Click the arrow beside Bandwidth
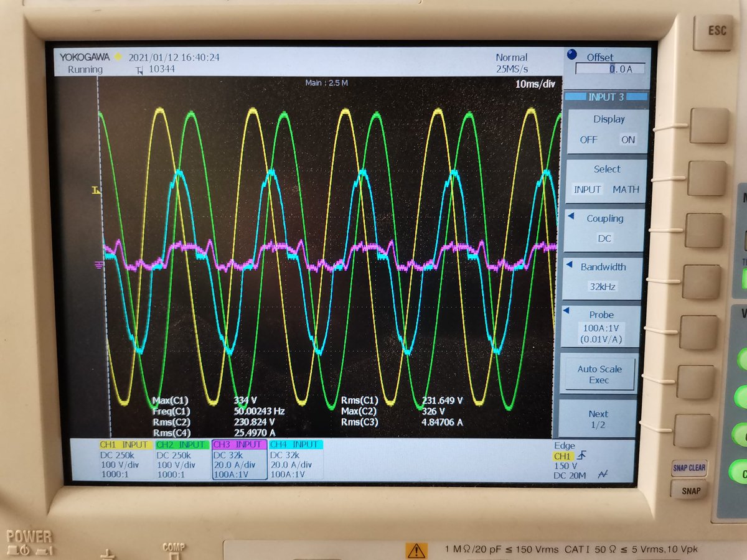747x560 pixels. pos(568,263)
